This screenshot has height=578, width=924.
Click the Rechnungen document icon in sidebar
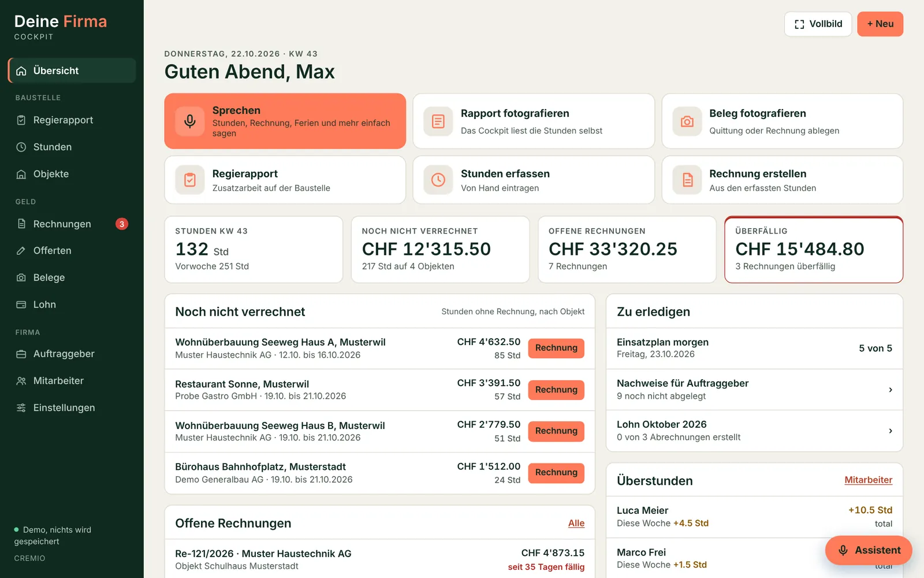tap(21, 224)
